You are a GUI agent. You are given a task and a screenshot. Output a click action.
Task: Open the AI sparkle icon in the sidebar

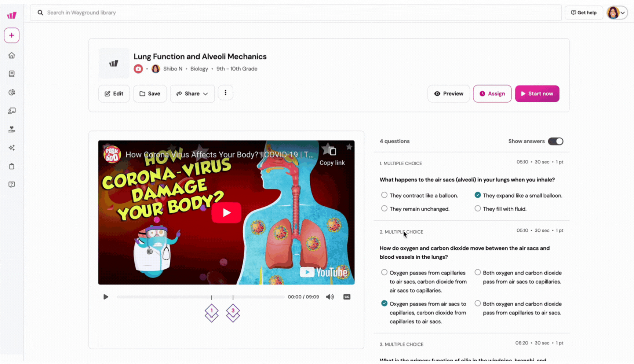coord(12,148)
